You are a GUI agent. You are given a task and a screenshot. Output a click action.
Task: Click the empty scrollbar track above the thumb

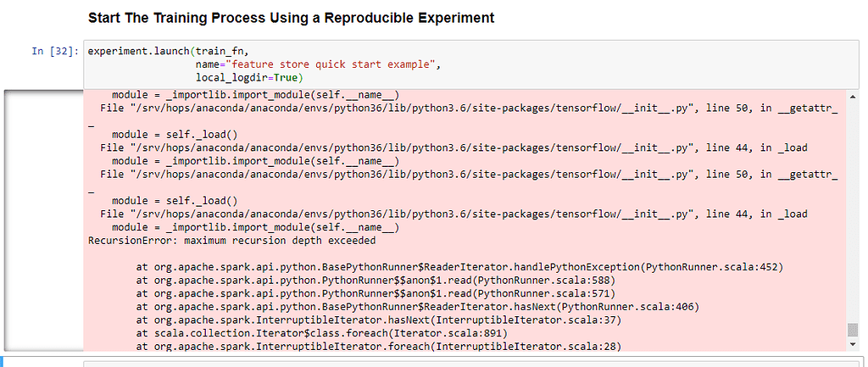tap(852, 212)
